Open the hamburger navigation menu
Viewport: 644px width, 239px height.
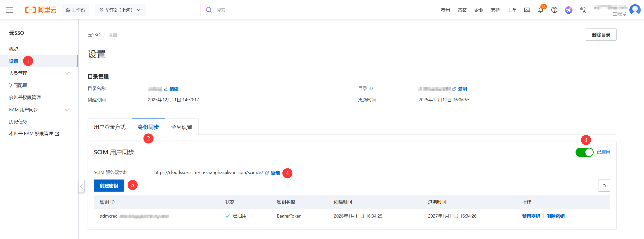[x=10, y=10]
